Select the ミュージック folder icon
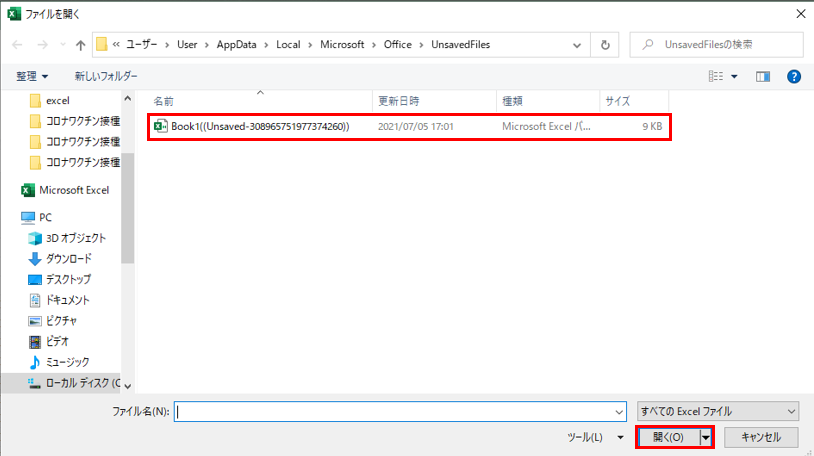 coord(35,361)
